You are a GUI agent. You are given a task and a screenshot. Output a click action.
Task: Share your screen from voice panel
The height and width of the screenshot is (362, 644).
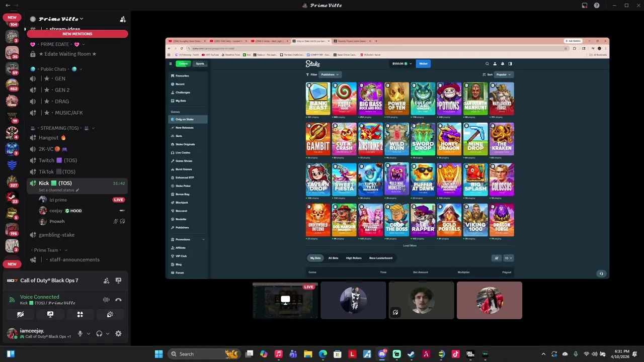coord(50,314)
